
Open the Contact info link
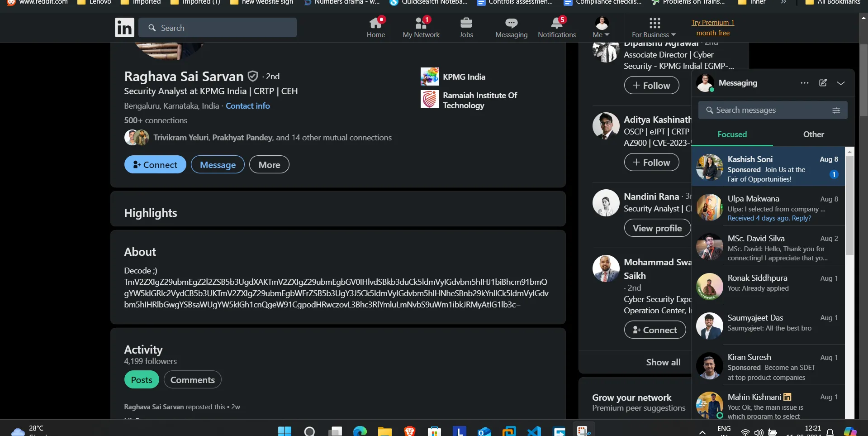click(x=247, y=106)
